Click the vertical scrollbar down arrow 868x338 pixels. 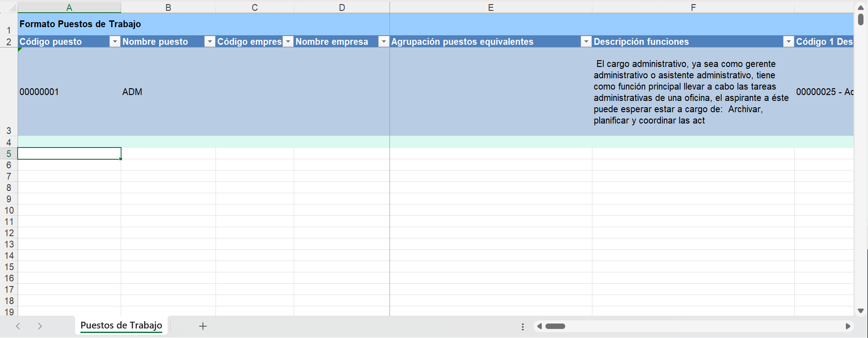[861, 311]
